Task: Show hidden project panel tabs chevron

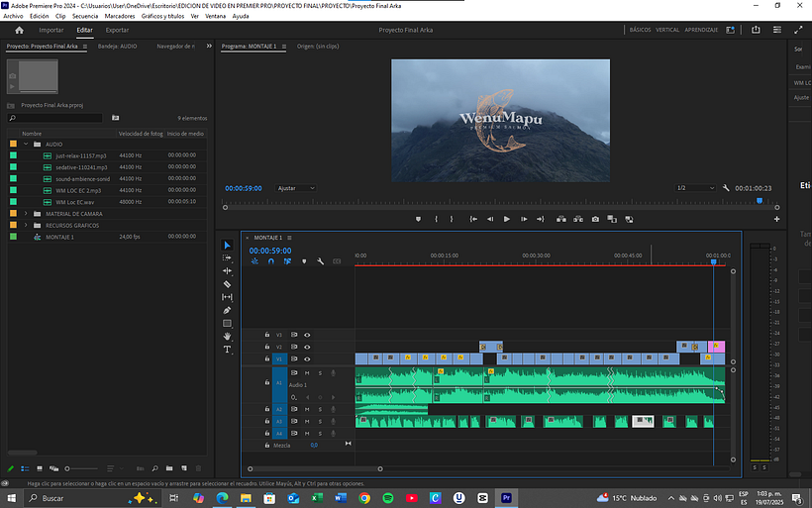Action: 209,47
